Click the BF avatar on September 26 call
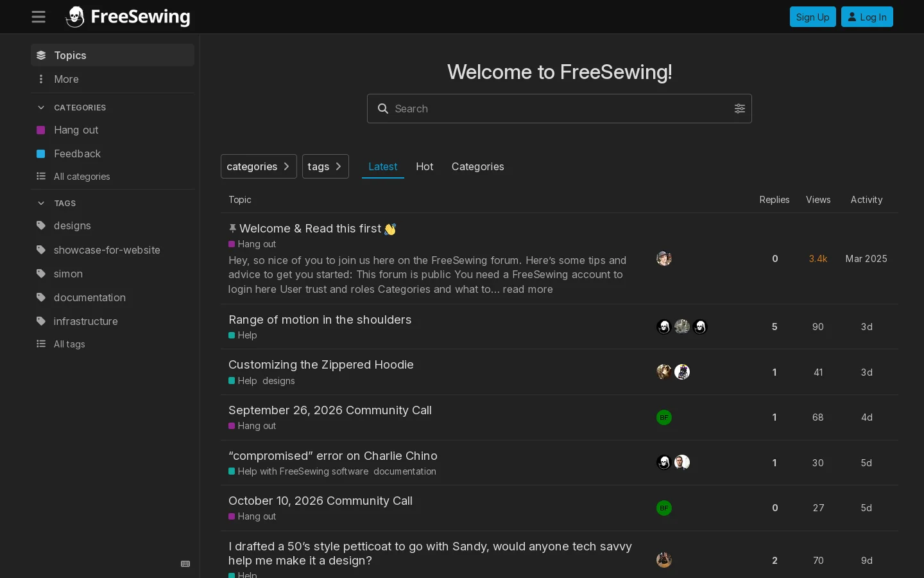 click(664, 417)
